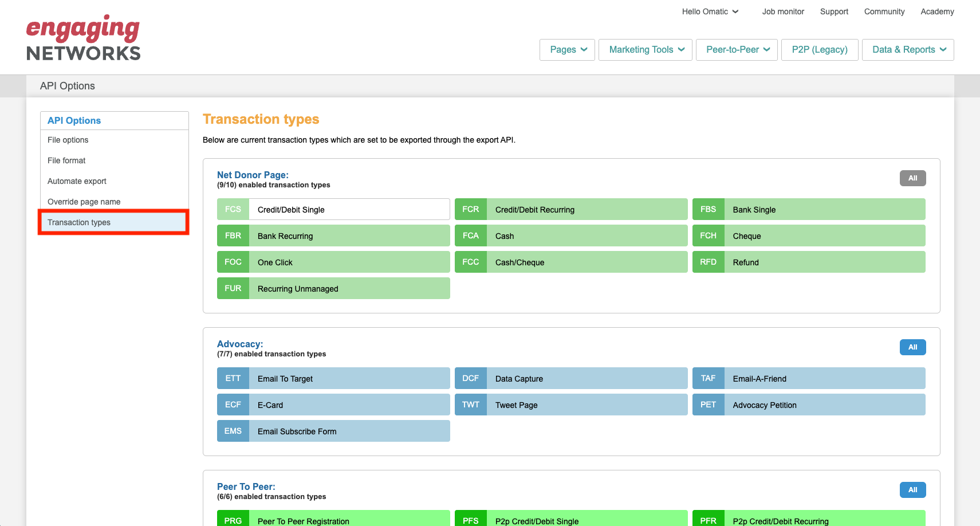
Task: Toggle the FCA Cash transaction type
Action: [571, 235]
